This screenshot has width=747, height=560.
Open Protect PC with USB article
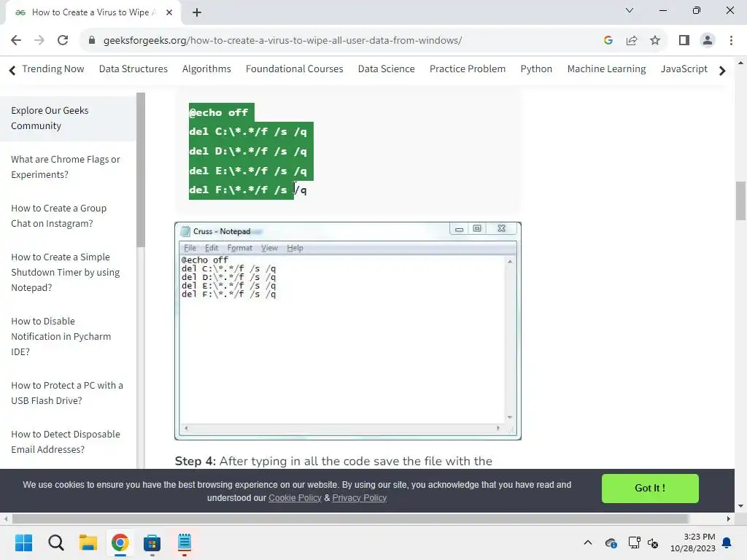point(66,393)
